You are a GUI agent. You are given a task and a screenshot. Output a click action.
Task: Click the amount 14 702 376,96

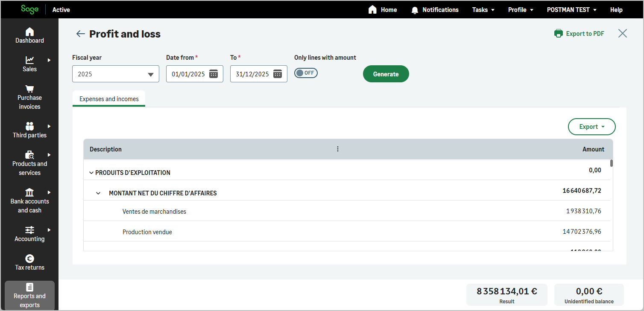tap(582, 231)
